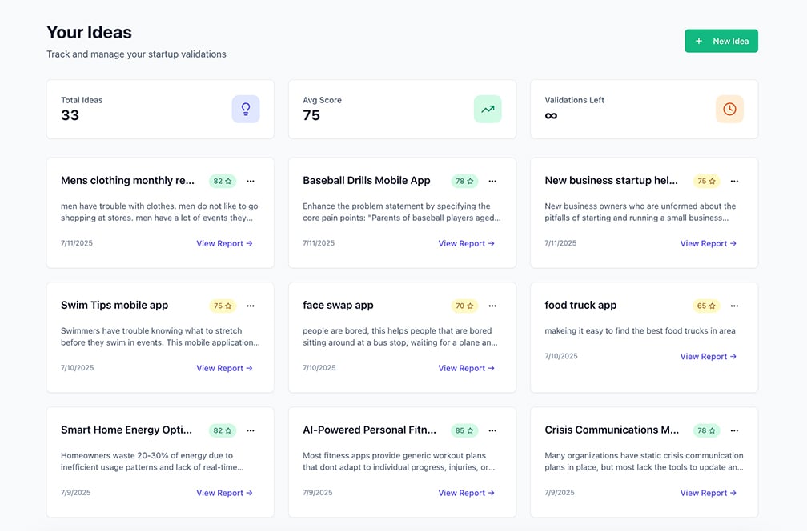View Report for face swap app
Viewport: 807px width, 532px height.
(x=466, y=368)
